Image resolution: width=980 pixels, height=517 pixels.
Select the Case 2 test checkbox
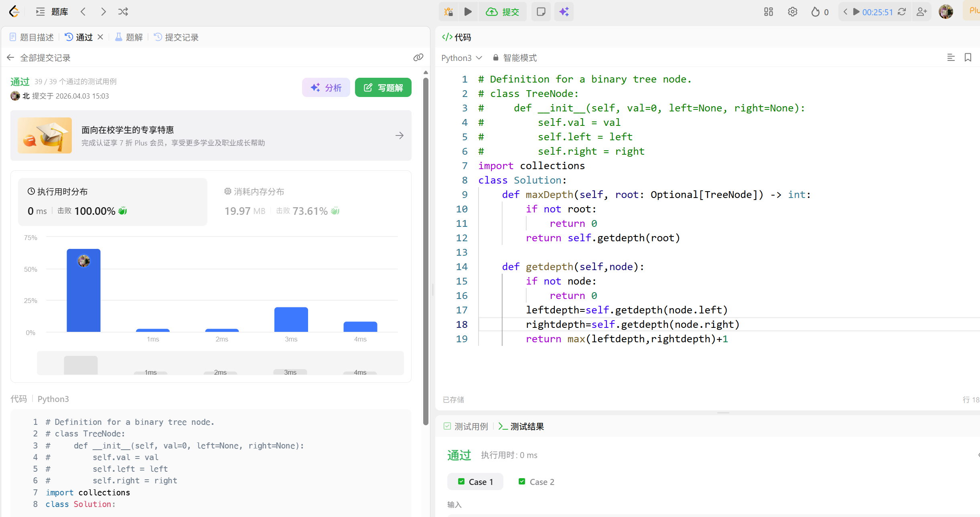coord(522,481)
